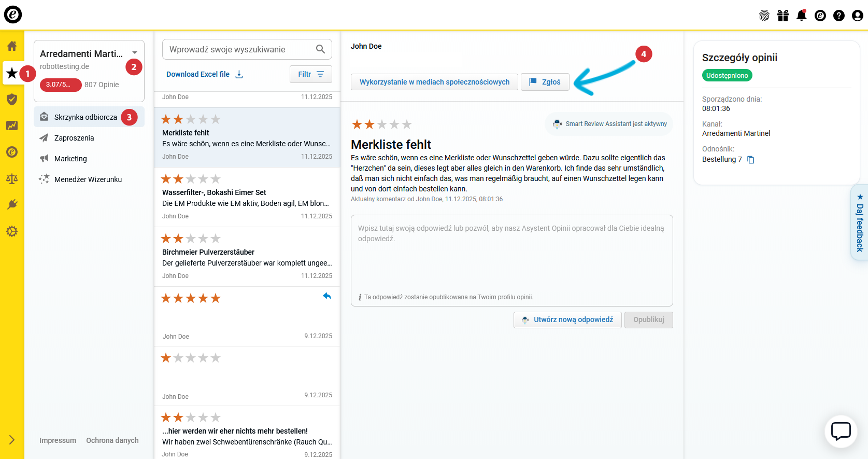Click Download Excel file link
Viewport: 868px width, 459px height.
click(204, 74)
